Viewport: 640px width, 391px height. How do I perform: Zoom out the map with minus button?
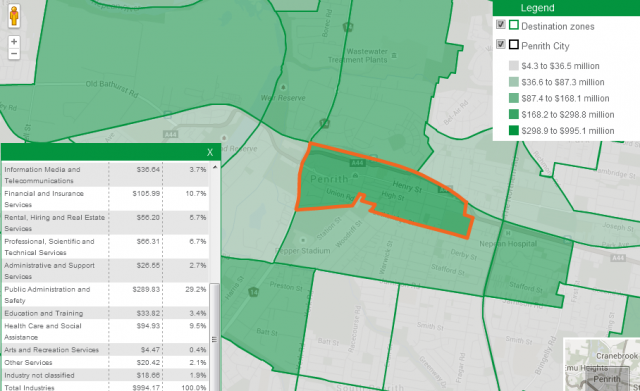[14, 53]
